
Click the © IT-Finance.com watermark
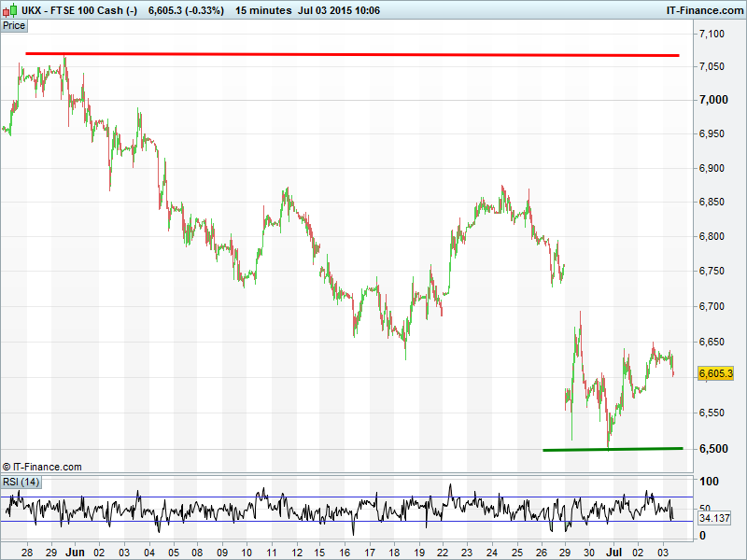tap(42, 467)
